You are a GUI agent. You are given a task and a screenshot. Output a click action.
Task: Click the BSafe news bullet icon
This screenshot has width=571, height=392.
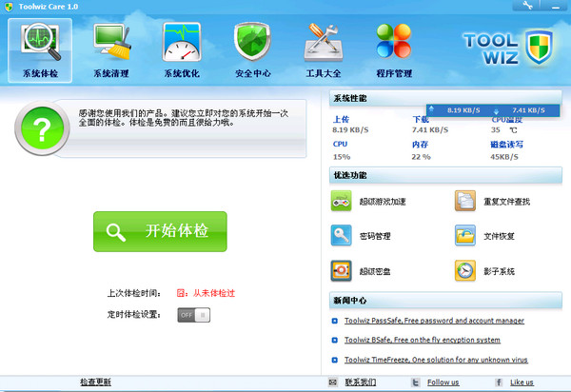[x=335, y=340]
